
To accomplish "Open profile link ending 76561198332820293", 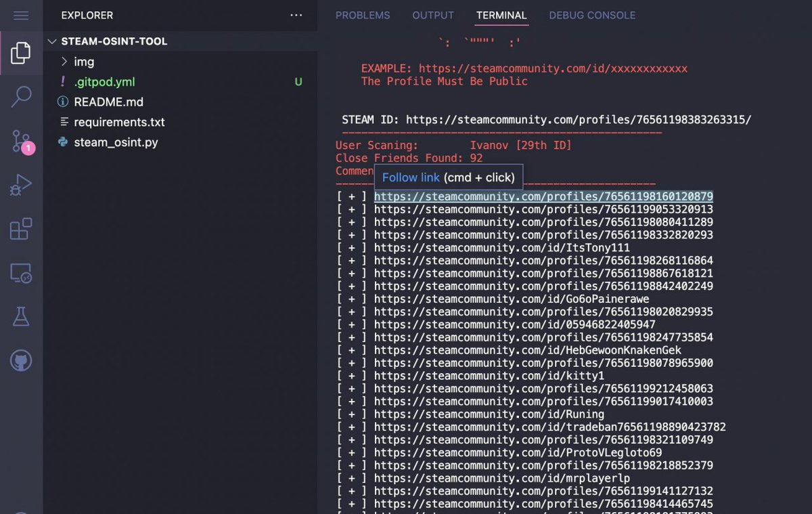I will [x=543, y=235].
